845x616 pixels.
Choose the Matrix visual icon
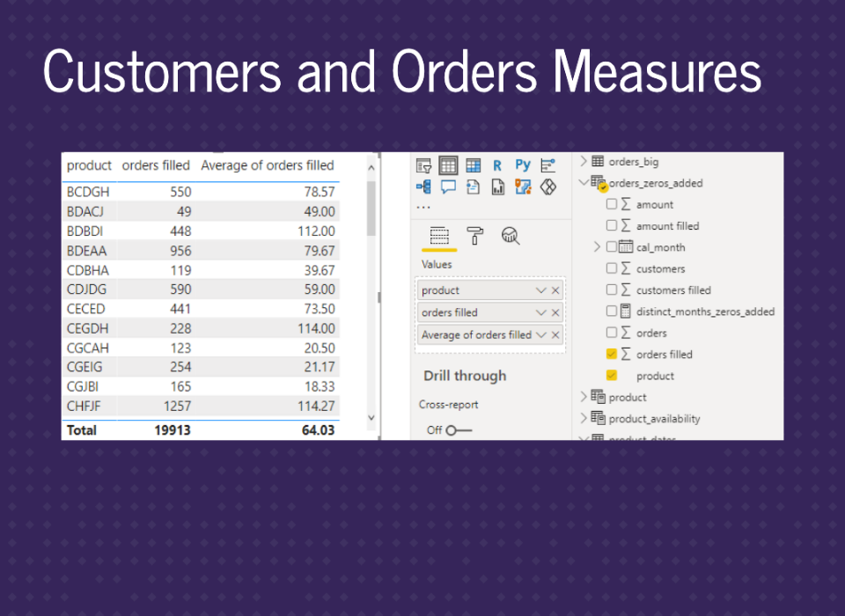tap(473, 165)
